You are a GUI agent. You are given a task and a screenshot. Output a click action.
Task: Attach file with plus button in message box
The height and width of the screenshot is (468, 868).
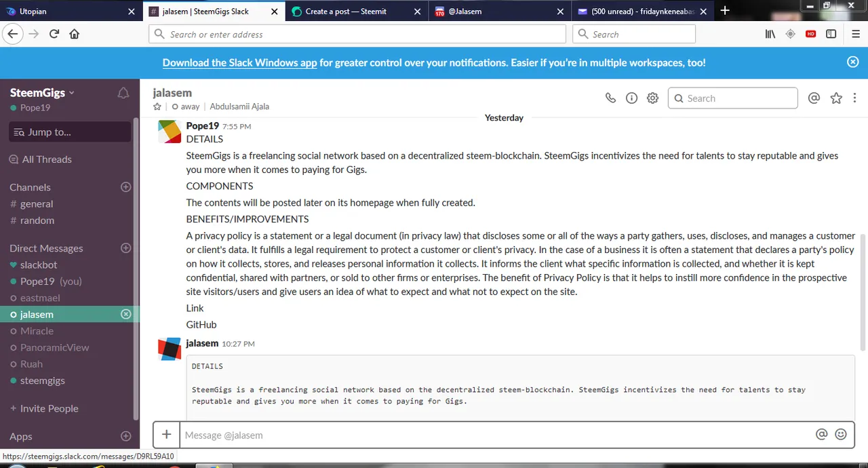coord(166,435)
